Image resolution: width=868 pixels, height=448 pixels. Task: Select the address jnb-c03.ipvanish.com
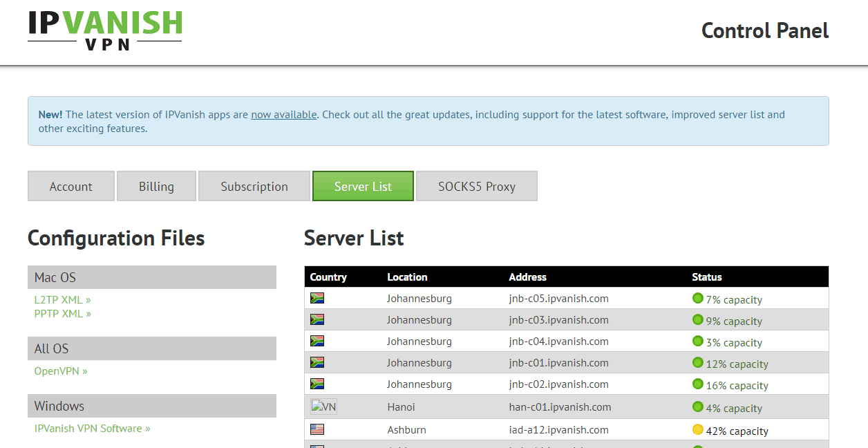[x=559, y=320]
